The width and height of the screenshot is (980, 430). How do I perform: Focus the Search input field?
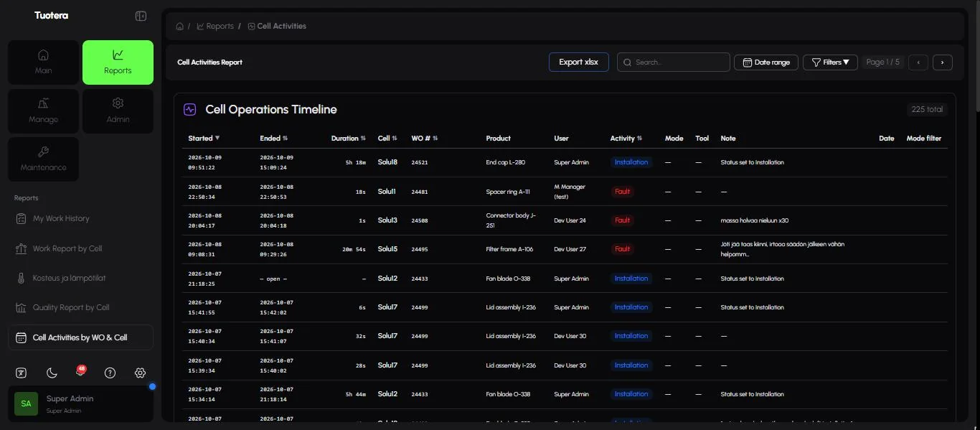(674, 62)
